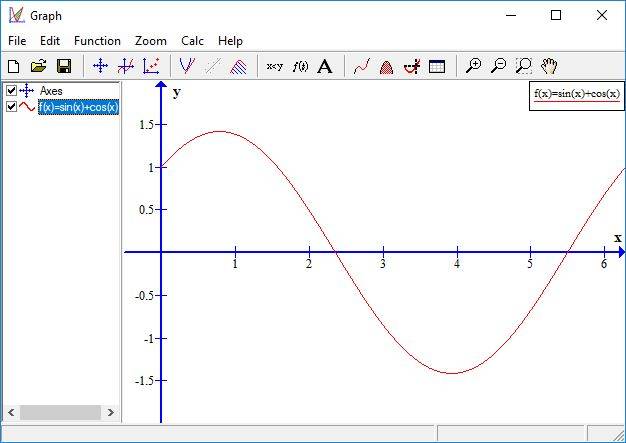The image size is (626, 443).
Task: Click the Zoom out magnifier icon
Action: 498,66
